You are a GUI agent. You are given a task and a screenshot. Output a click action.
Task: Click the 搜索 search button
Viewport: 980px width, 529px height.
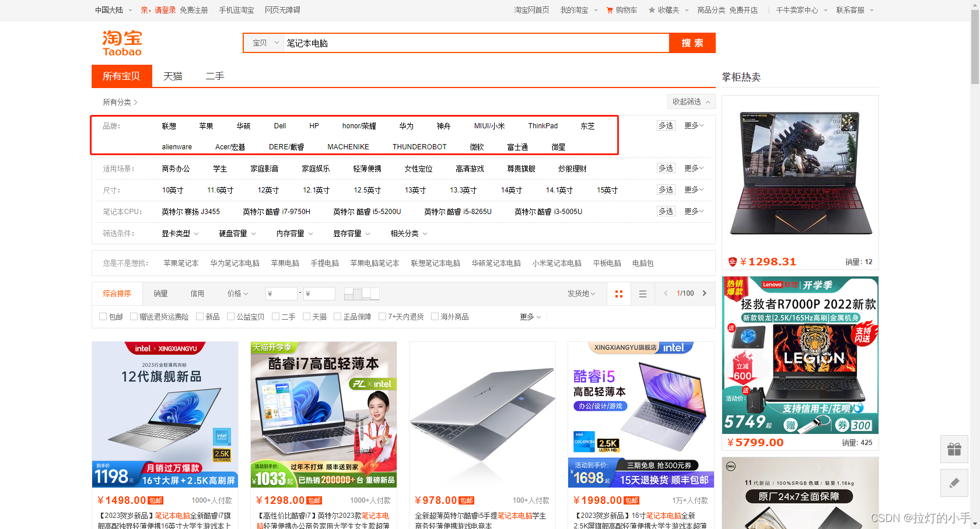point(692,43)
